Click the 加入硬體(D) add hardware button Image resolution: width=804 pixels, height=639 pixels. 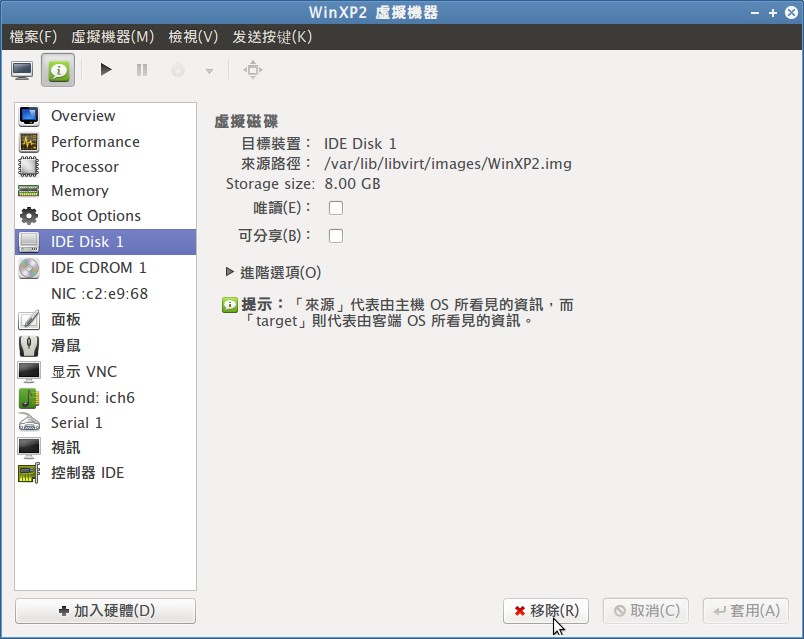coord(106,611)
